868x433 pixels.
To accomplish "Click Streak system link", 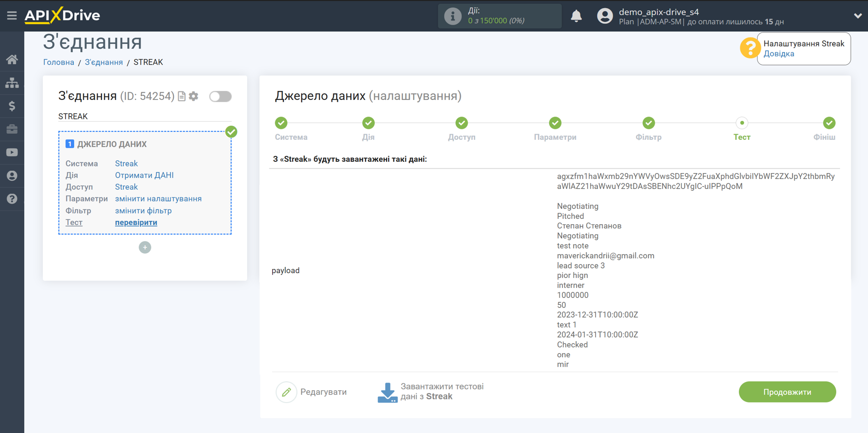I will [126, 164].
